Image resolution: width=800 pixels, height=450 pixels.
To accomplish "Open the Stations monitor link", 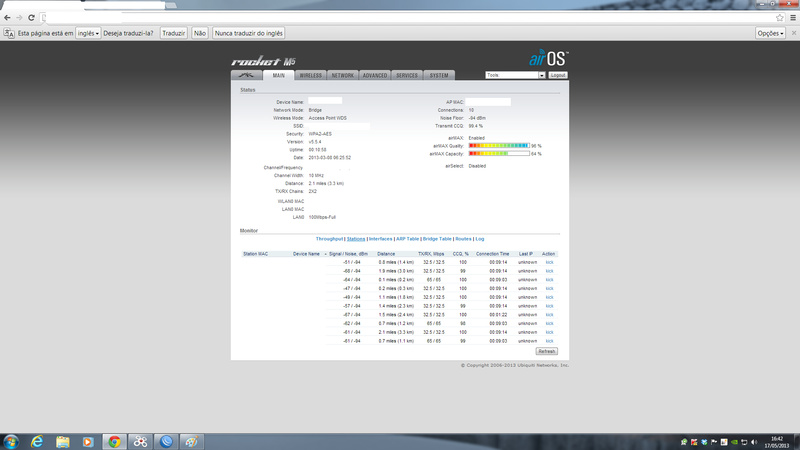I will tap(356, 239).
